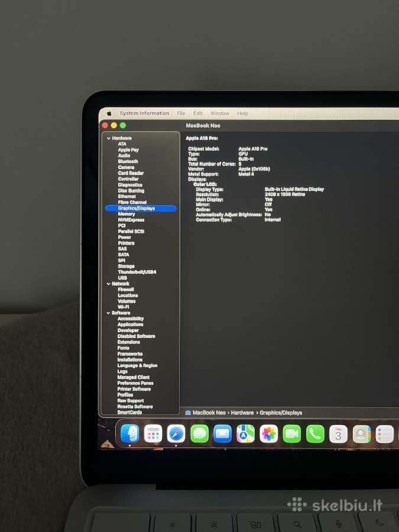
Task: Select Wi-Fi under Network
Action: point(124,307)
